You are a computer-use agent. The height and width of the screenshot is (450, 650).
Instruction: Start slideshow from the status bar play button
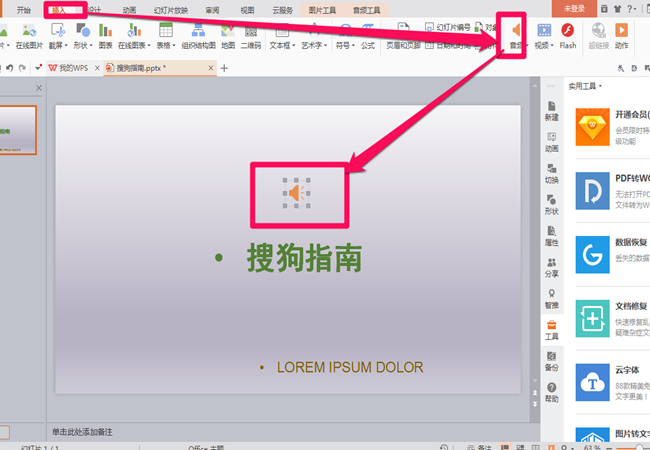tap(551, 447)
